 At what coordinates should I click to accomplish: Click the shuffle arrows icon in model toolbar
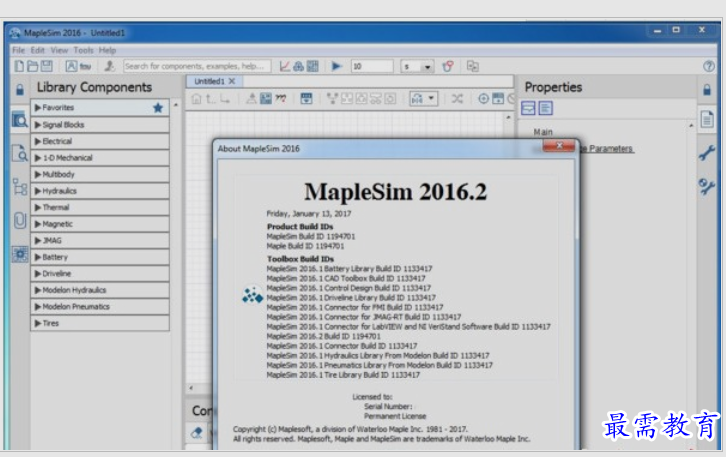[x=457, y=99]
